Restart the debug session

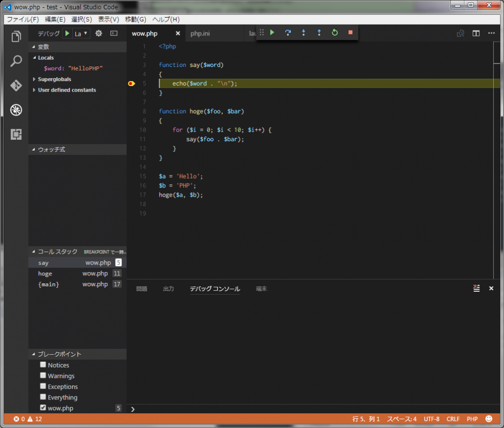click(335, 32)
